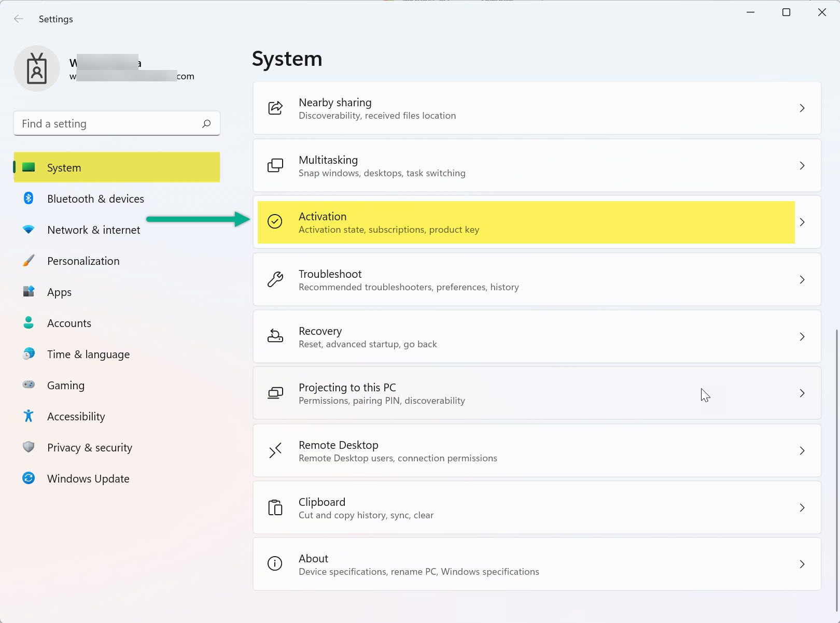Viewport: 840px width, 623px height.
Task: Click the Multitasking windows icon
Action: pos(275,165)
